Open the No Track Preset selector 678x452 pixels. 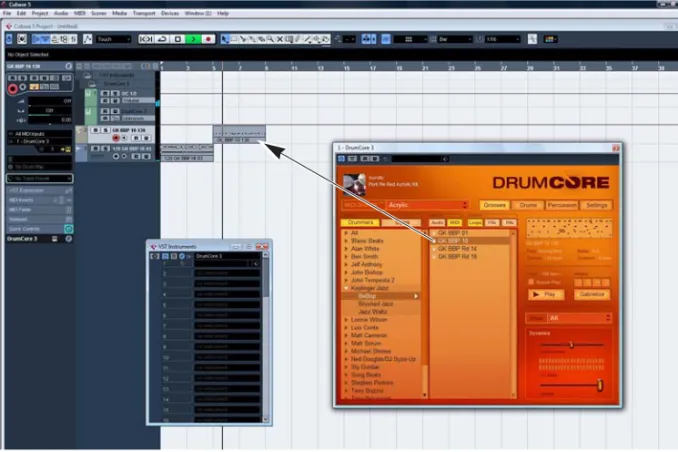click(x=39, y=178)
